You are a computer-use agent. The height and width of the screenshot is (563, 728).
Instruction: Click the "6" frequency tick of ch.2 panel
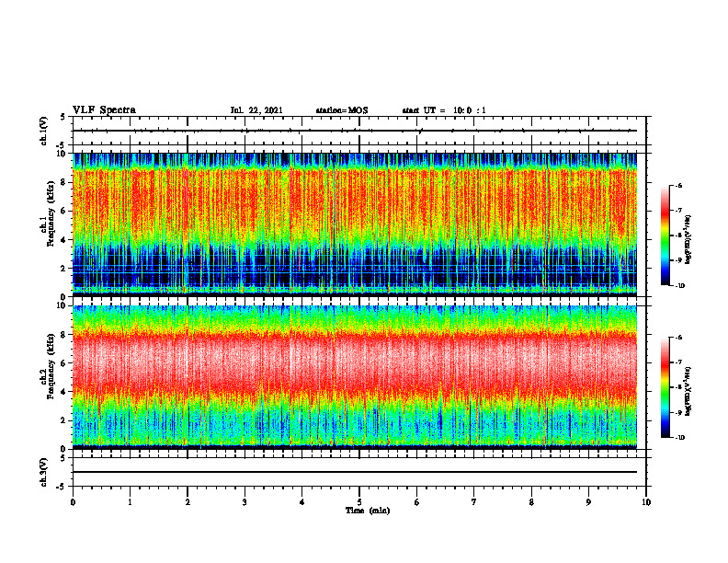[64, 363]
